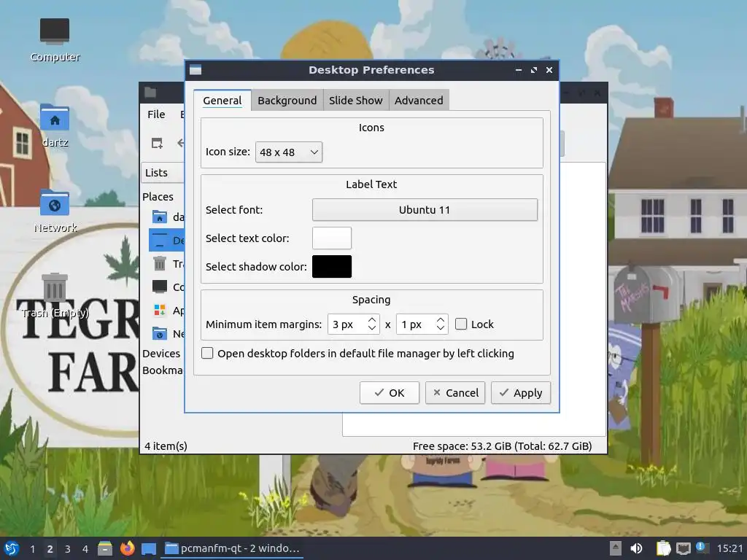Open the Advanced tab
The height and width of the screenshot is (560, 747).
(419, 101)
